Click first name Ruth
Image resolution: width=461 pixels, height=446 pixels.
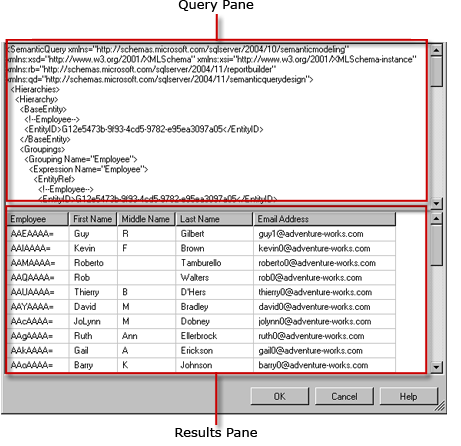click(83, 336)
